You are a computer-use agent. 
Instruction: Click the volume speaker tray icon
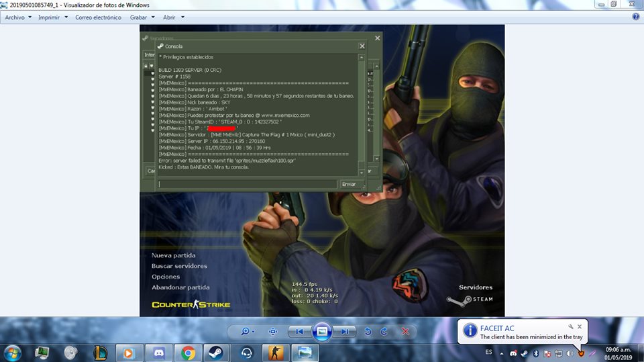click(570, 353)
